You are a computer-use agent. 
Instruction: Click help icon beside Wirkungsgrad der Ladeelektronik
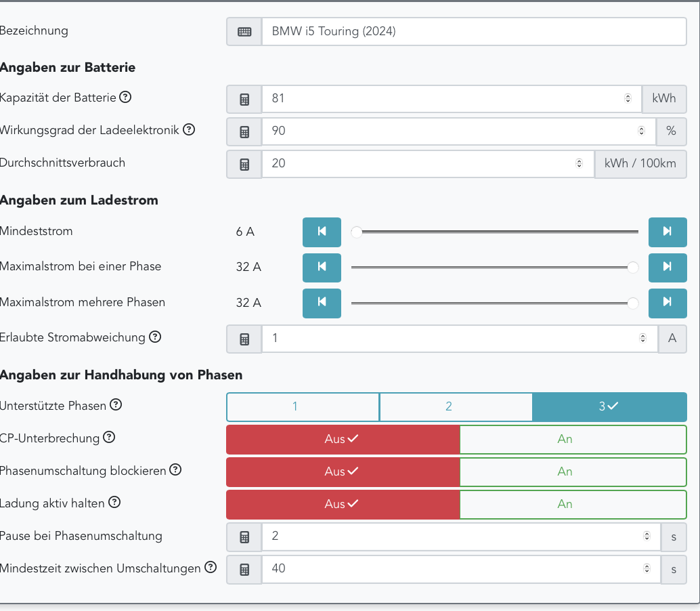pos(189,129)
